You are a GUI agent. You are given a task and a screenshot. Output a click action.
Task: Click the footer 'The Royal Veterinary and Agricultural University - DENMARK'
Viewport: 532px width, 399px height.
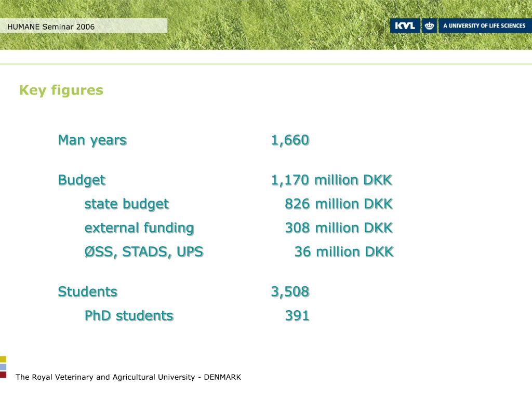(x=128, y=377)
